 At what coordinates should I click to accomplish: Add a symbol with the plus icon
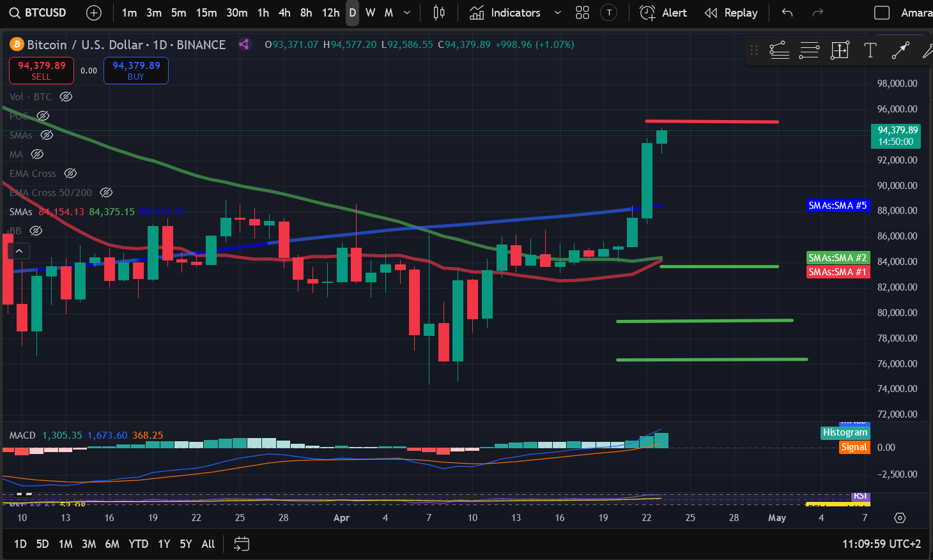coord(94,13)
